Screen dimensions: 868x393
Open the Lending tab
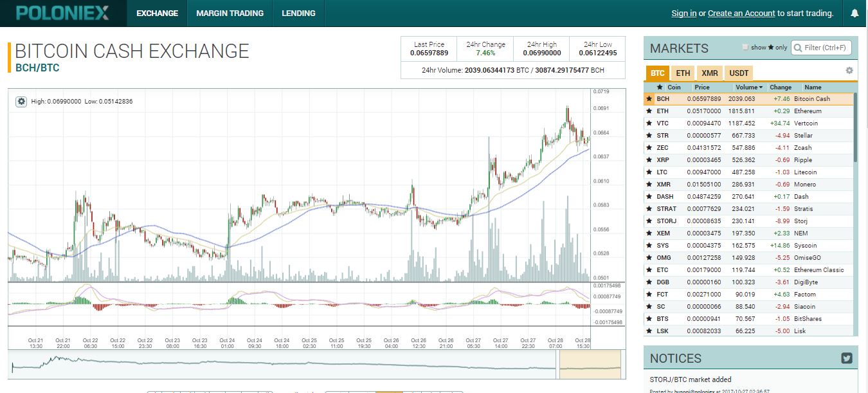pos(298,13)
